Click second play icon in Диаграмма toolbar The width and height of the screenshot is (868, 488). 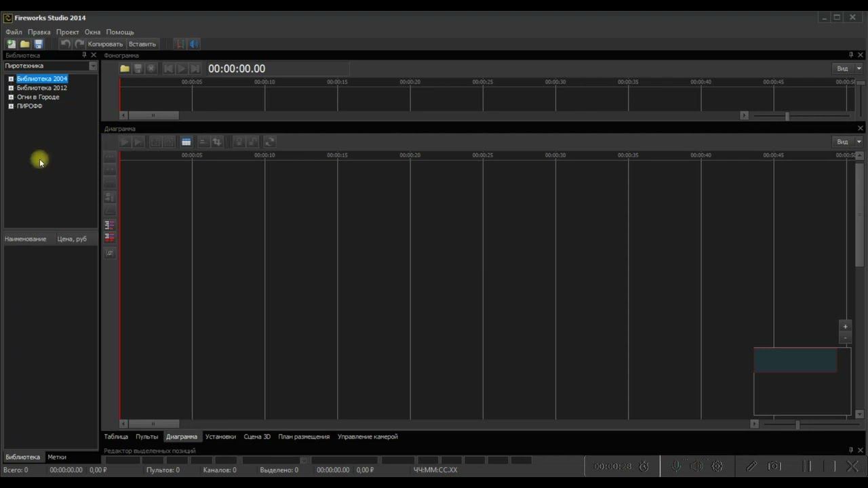pyautogui.click(x=138, y=142)
